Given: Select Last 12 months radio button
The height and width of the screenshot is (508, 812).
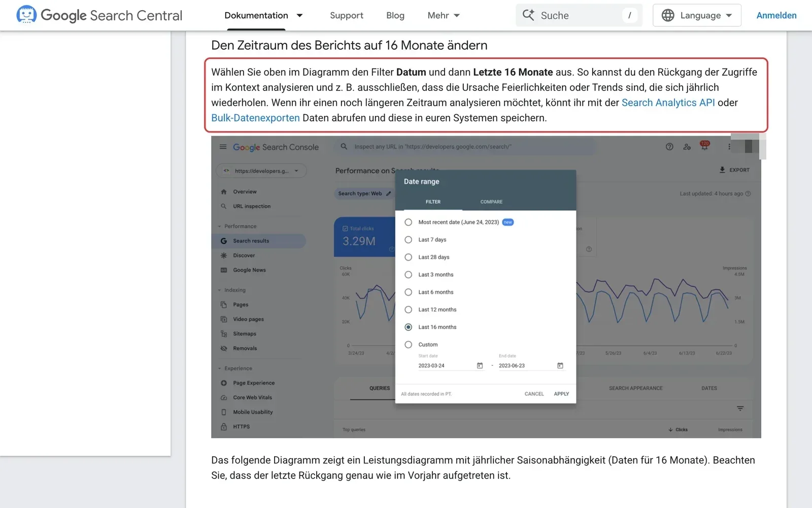Looking at the screenshot, I should coord(409,310).
